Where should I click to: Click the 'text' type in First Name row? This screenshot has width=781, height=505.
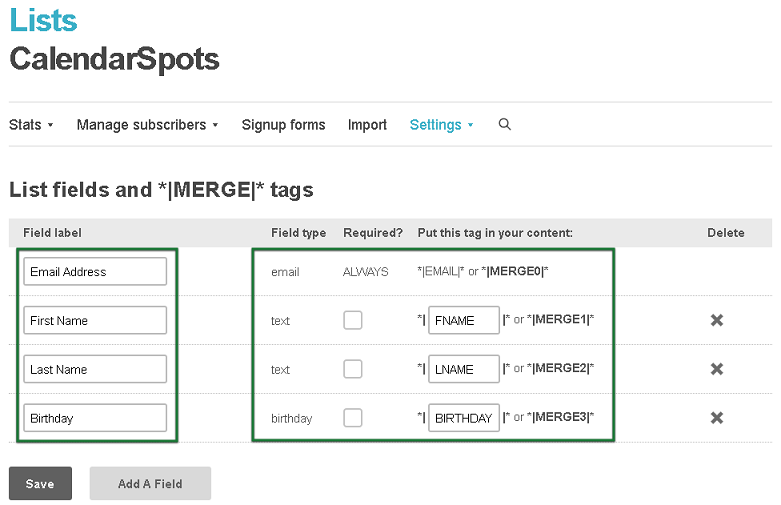[280, 321]
